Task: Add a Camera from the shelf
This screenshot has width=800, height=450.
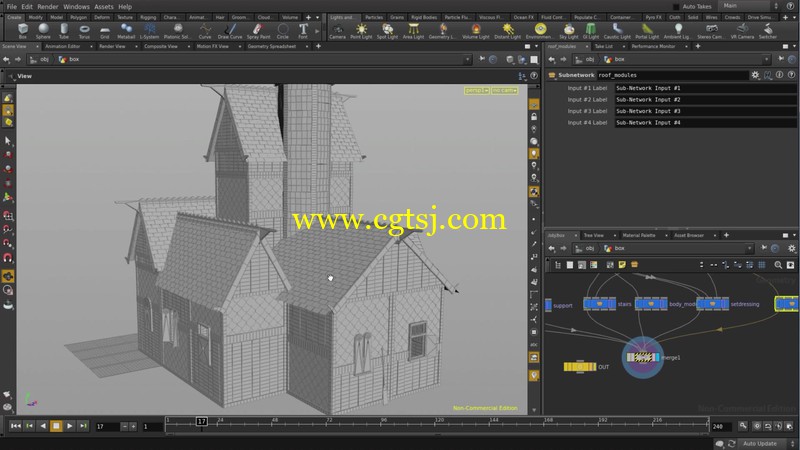Action: pyautogui.click(x=337, y=31)
